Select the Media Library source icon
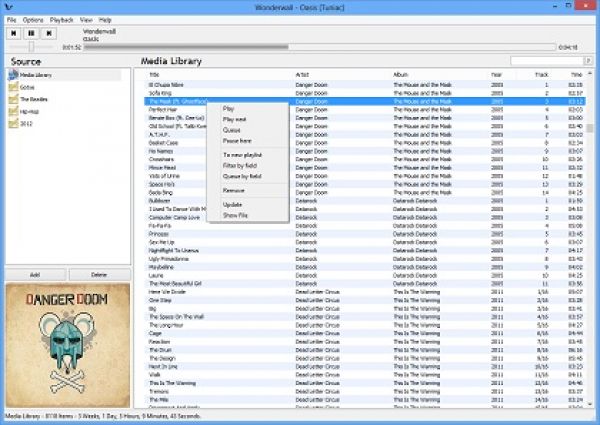The image size is (600, 425). [13, 75]
